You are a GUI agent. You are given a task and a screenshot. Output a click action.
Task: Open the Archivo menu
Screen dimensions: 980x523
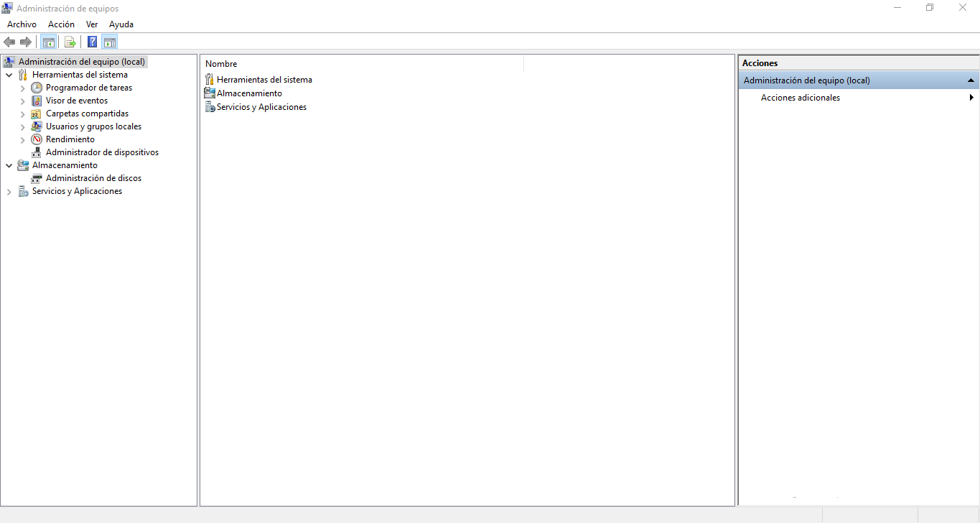pyautogui.click(x=22, y=24)
